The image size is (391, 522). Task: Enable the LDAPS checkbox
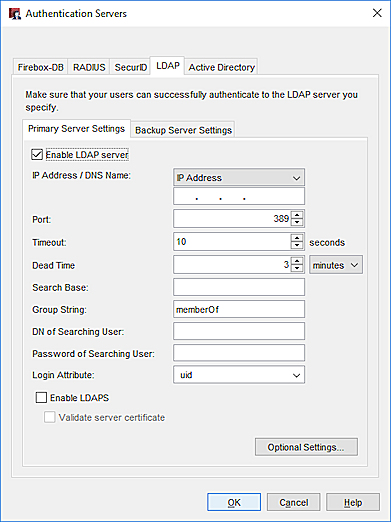(x=41, y=397)
